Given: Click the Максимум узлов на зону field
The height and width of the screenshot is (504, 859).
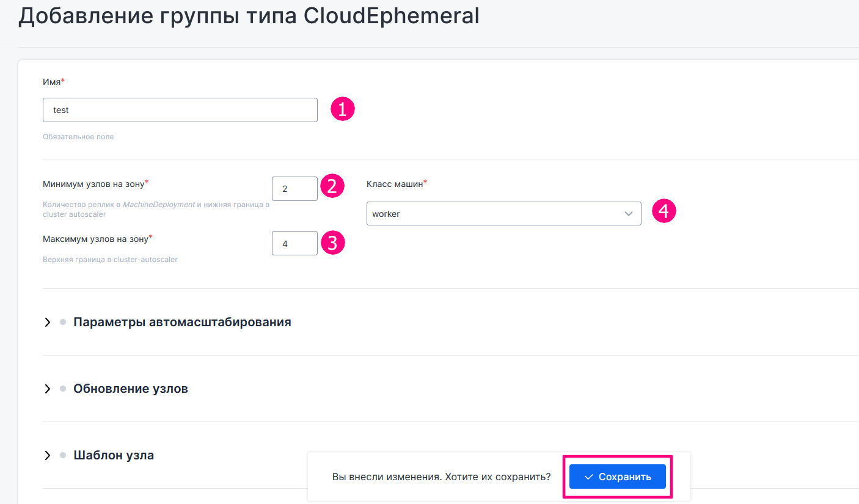Looking at the screenshot, I should tap(294, 243).
